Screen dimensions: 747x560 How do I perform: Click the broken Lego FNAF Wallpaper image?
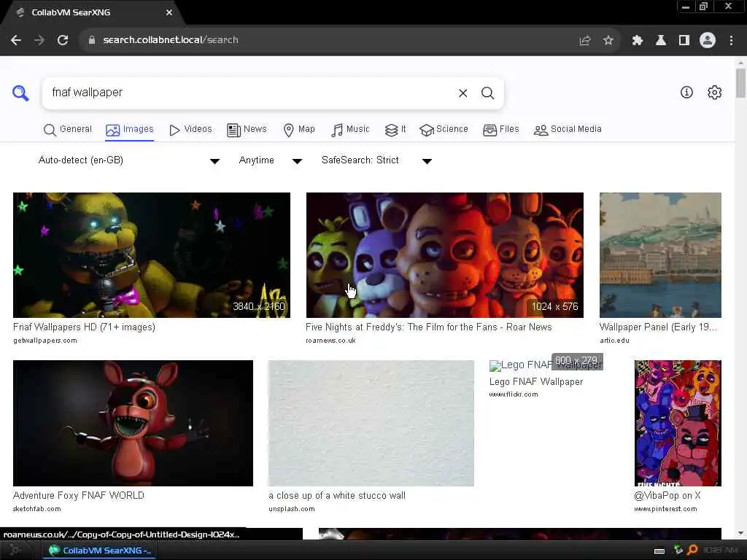[545, 365]
